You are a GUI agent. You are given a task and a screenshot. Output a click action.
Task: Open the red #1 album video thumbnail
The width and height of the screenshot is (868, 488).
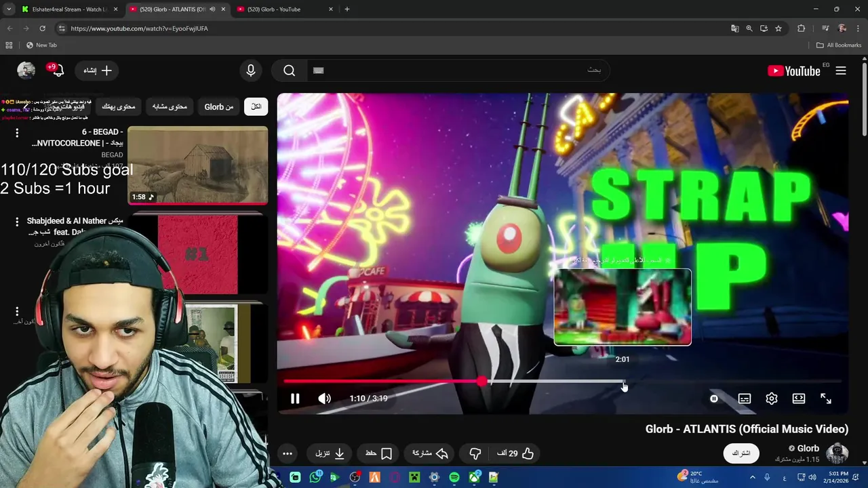click(198, 254)
